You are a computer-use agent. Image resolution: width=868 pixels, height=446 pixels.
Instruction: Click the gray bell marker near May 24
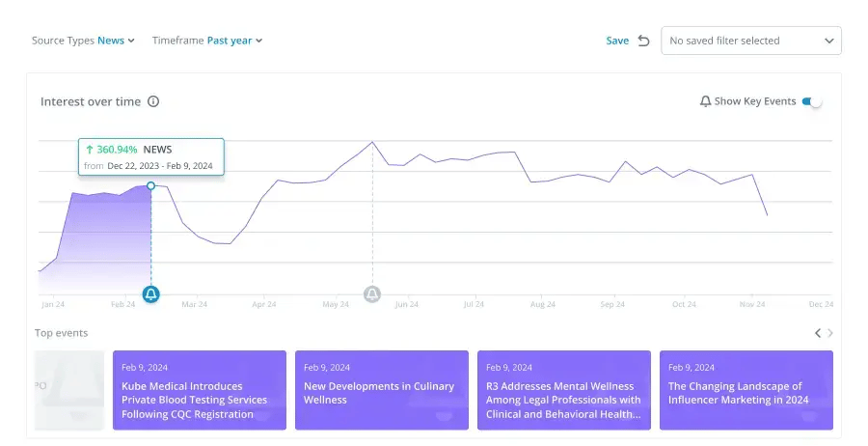[372, 294]
